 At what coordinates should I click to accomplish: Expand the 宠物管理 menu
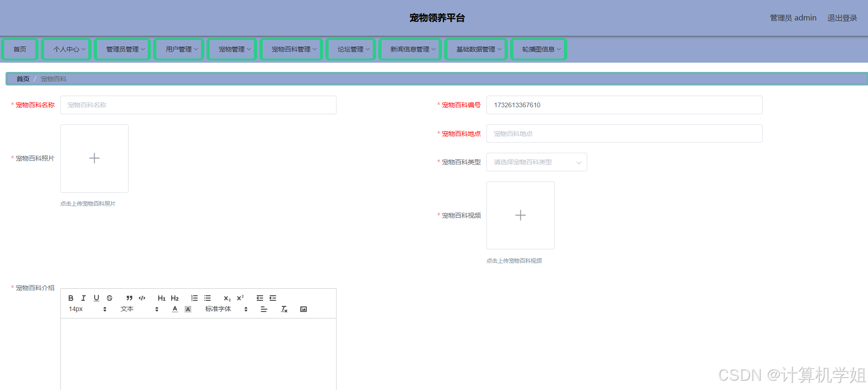click(x=232, y=49)
